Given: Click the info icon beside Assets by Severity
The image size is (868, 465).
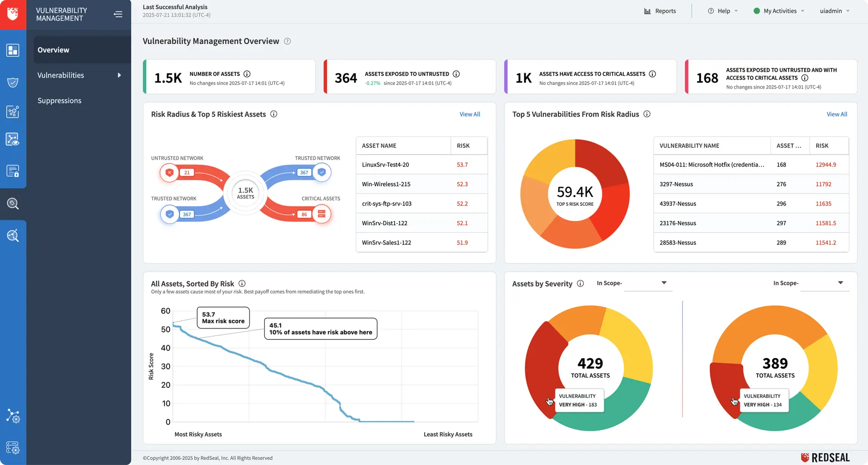Looking at the screenshot, I should [x=580, y=284].
